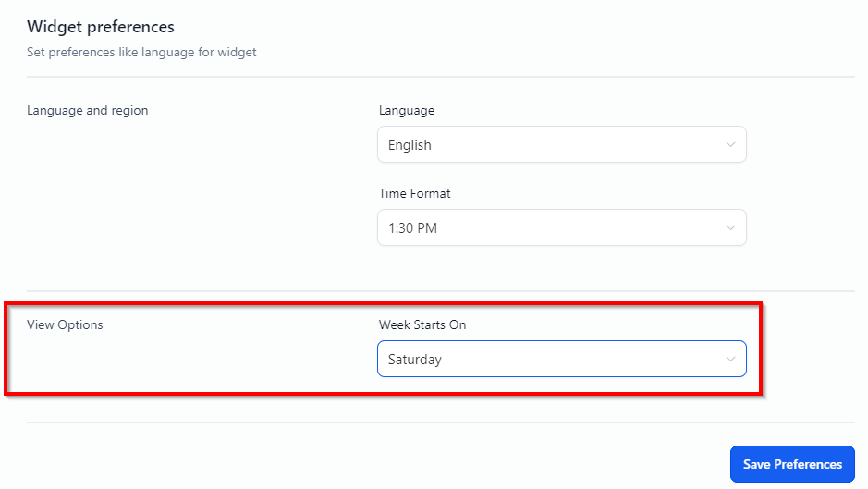Click the Language field label
The image size is (868, 489).
point(406,111)
